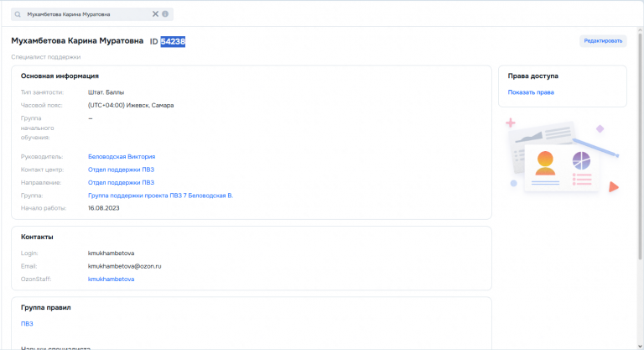
Task: Click start date 16.08.2023
Action: (103, 208)
